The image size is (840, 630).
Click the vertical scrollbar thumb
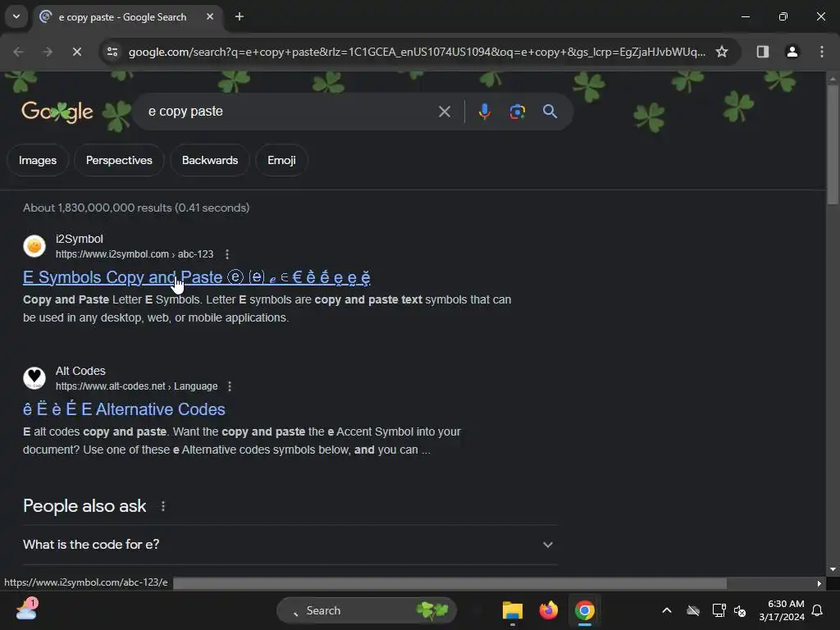tap(833, 144)
